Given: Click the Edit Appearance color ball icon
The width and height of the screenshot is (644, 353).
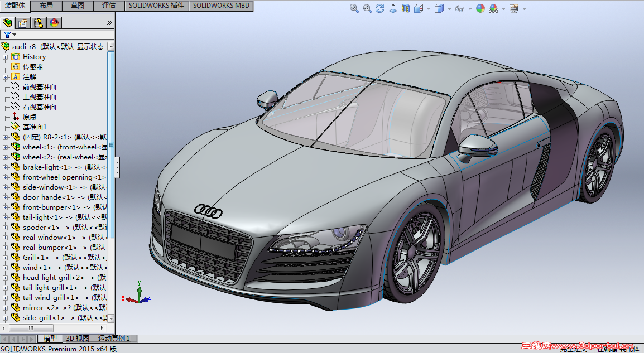Looking at the screenshot, I should pyautogui.click(x=480, y=8).
